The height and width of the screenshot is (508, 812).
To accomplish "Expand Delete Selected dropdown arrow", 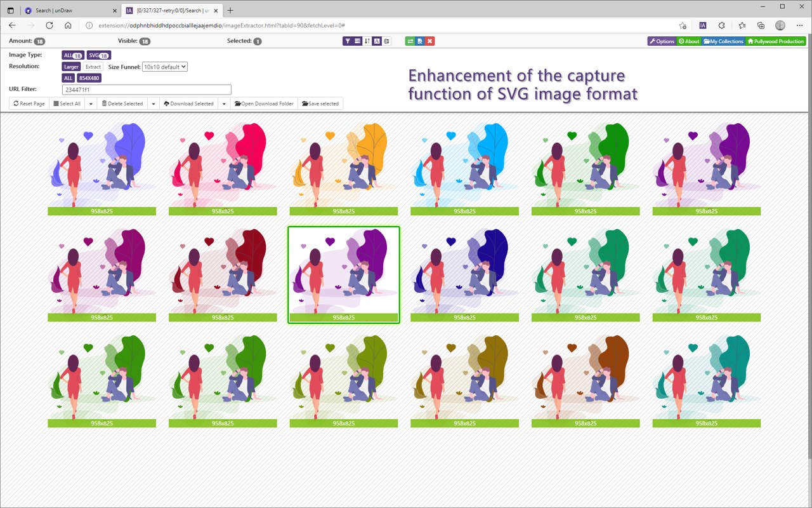I will (153, 104).
